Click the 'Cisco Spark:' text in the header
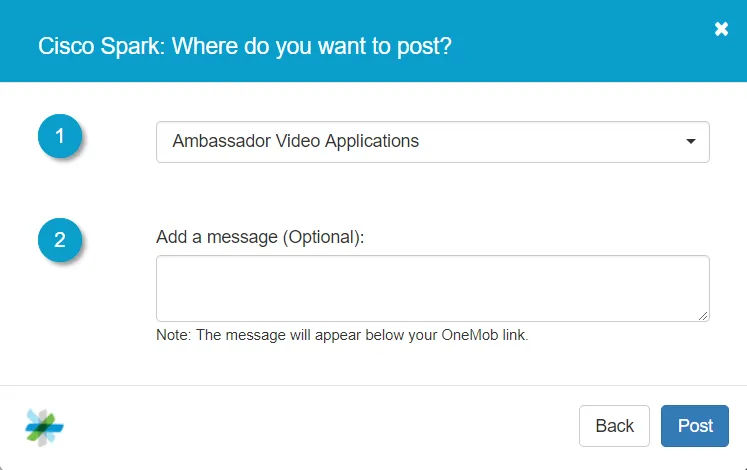Viewport: 747px width, 470px height. (101, 46)
